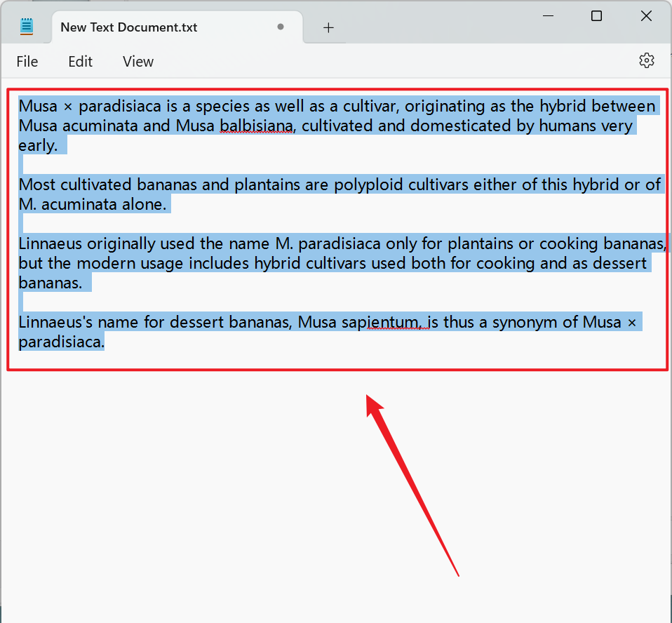Image resolution: width=672 pixels, height=623 pixels.
Task: Open the View menu
Action: 137,62
